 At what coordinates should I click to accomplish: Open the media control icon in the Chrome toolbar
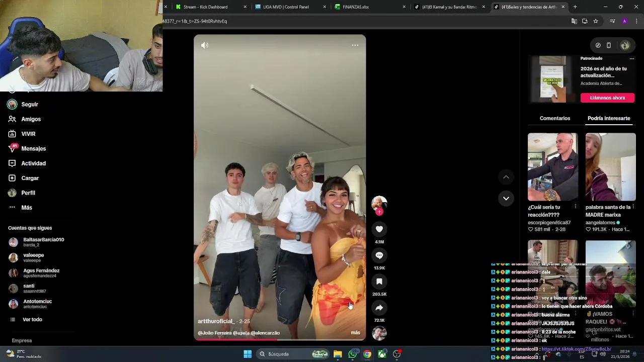(x=612, y=21)
